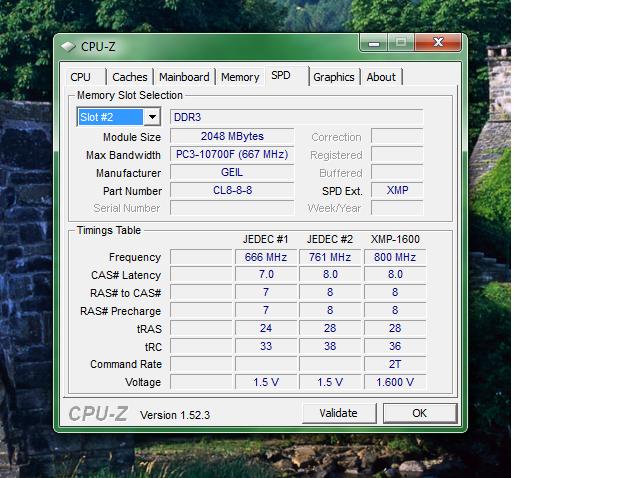Click the Version 1.52.3 text
Viewport: 640px width, 478px height.
coord(175,415)
